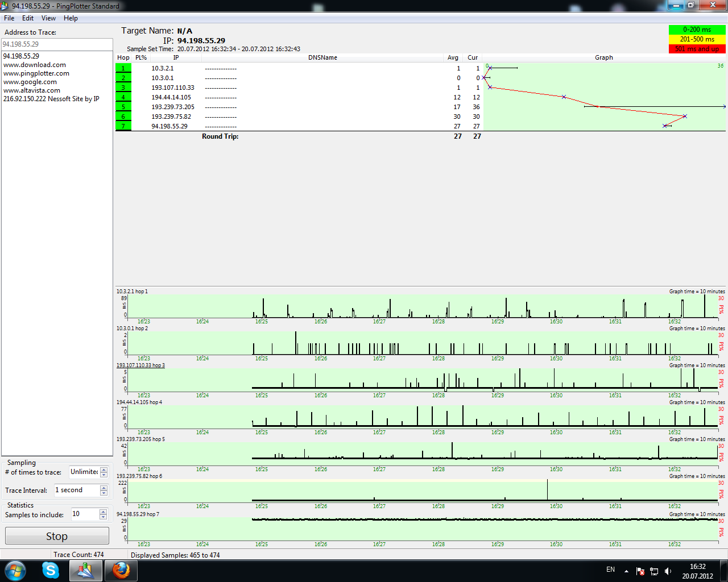This screenshot has width=728, height=582.
Task: Launch Firefox from the taskbar
Action: tap(121, 570)
